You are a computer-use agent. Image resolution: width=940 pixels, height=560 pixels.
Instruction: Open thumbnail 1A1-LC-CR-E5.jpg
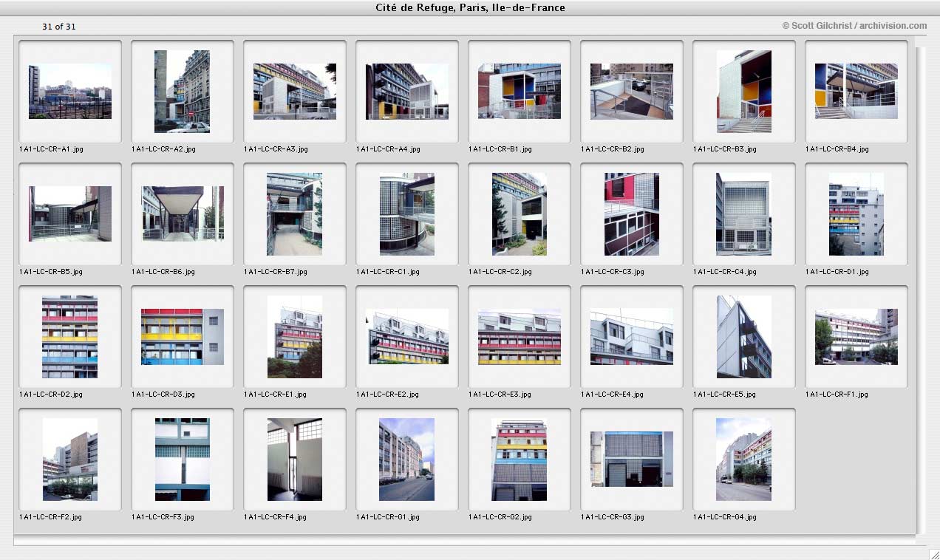click(x=744, y=337)
